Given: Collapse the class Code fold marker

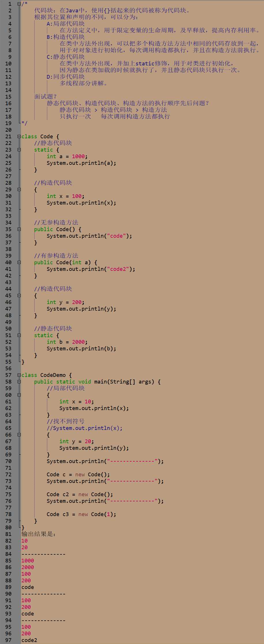Looking at the screenshot, I should pyautogui.click(x=19, y=137).
